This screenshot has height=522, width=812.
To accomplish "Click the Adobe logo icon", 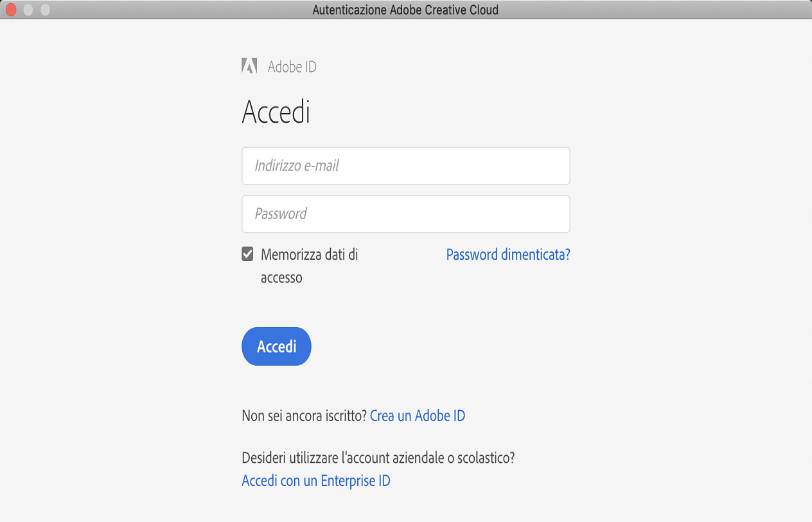I will pyautogui.click(x=249, y=66).
